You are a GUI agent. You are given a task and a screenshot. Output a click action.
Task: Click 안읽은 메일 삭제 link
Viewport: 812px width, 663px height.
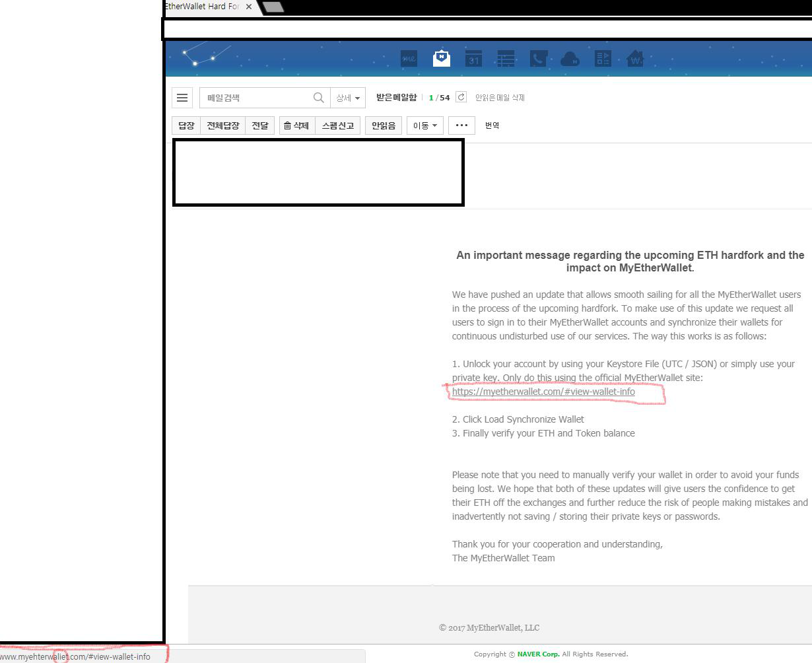click(500, 98)
